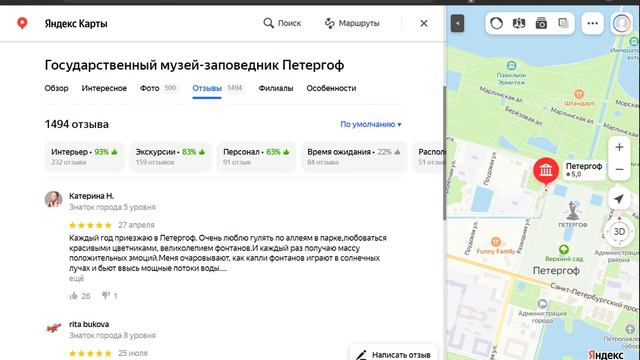Open Маршруты route planner
Image resolution: width=640 pixels, height=360 pixels.
tap(352, 23)
